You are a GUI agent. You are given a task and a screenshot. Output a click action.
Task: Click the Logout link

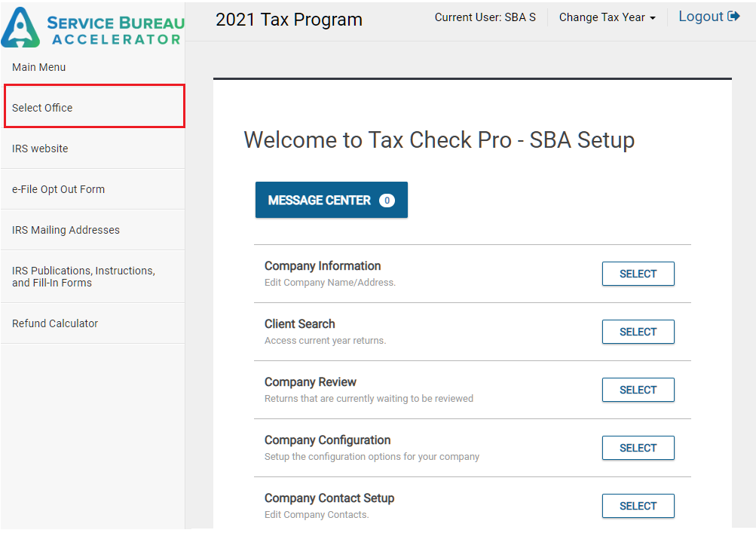point(701,17)
